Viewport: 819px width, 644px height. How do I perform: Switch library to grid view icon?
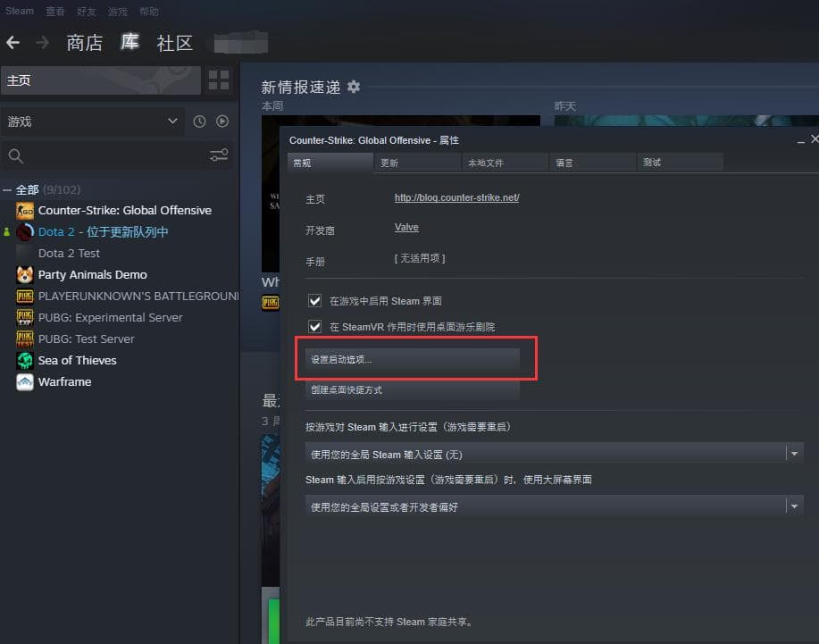tap(219, 80)
